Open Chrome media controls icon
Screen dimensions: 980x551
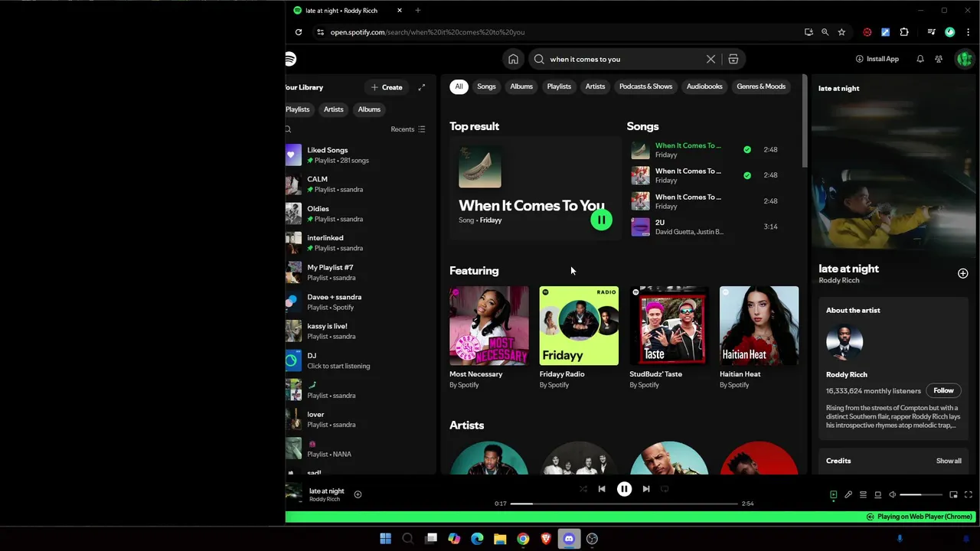point(931,32)
